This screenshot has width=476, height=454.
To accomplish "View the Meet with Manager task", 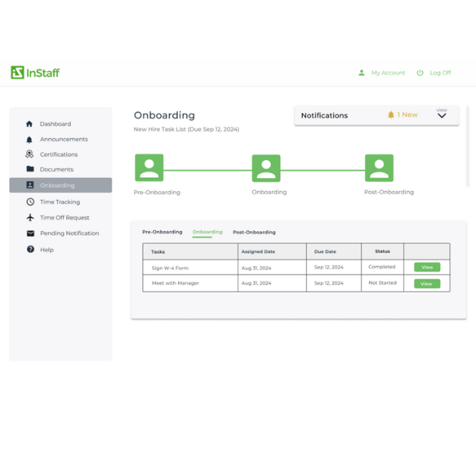I will 427,283.
